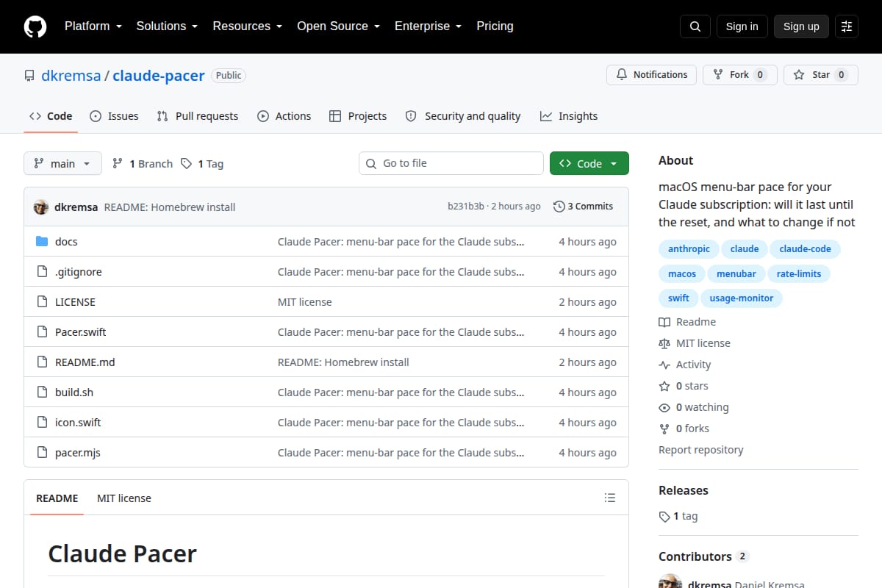The height and width of the screenshot is (588, 882).
Task: Open the 'README: Homebrew install' latest commit message
Action: [x=170, y=207]
